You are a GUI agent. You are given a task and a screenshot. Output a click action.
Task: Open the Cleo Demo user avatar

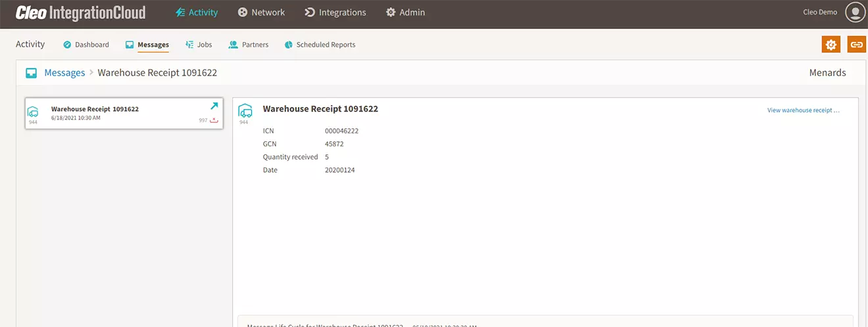click(x=855, y=12)
